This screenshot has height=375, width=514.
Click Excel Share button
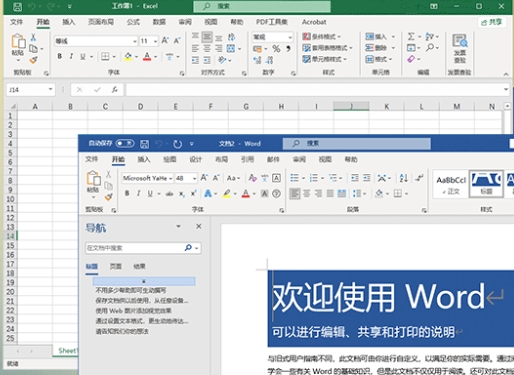click(x=492, y=22)
